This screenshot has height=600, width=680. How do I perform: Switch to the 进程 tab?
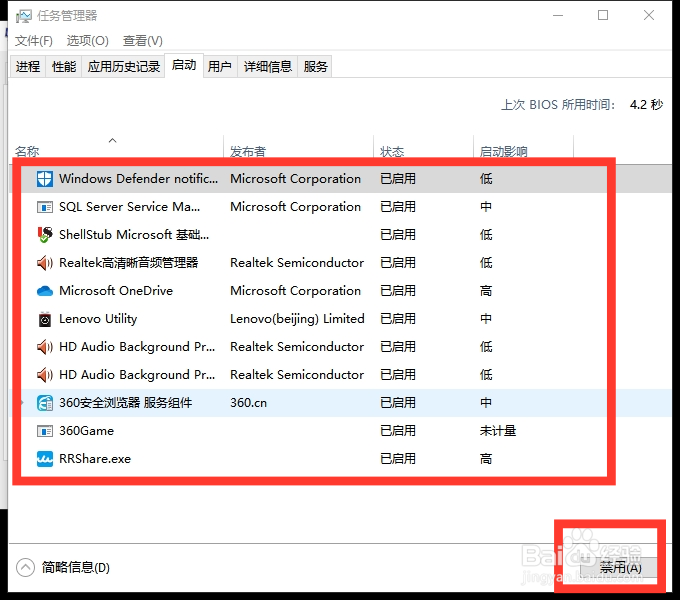click(28, 66)
